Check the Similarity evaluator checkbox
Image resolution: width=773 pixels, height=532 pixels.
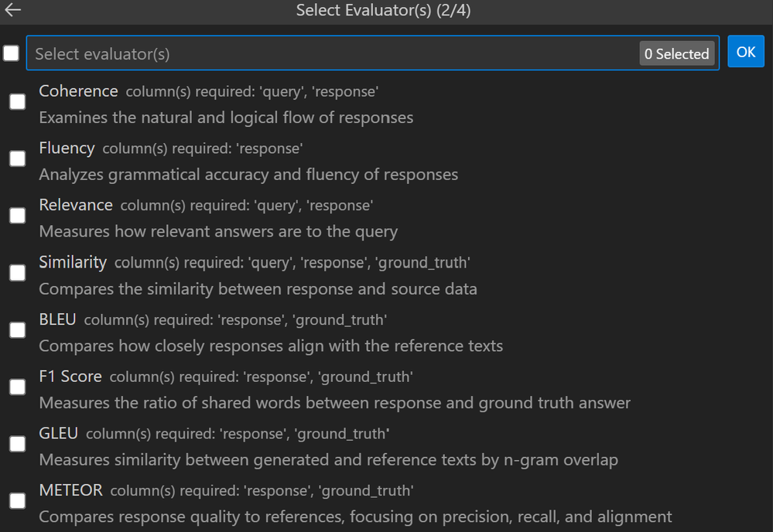17,273
